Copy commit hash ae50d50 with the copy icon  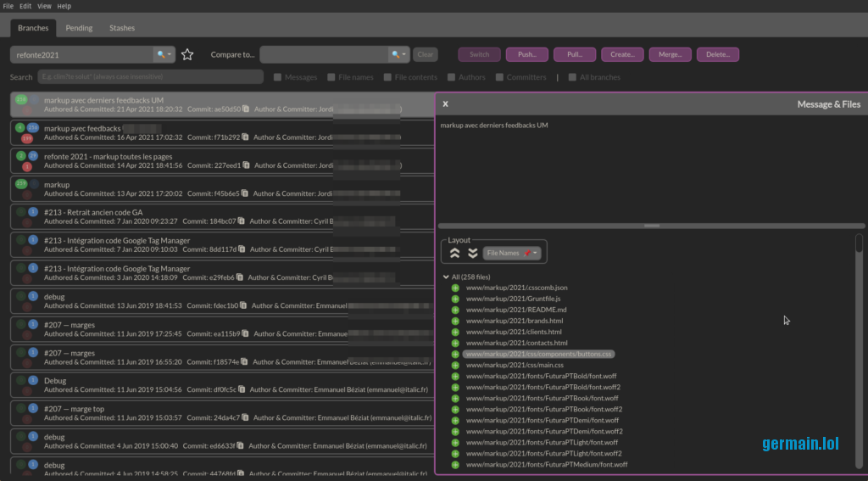[247, 109]
